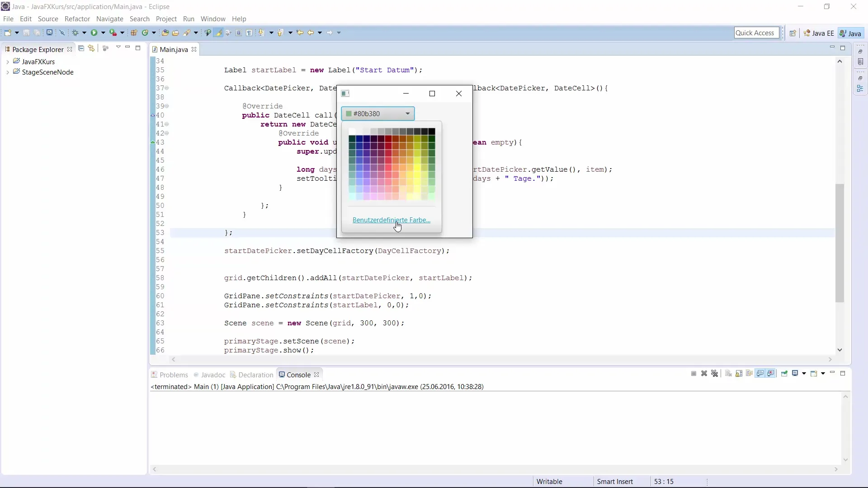Pick the black swatch in color palette
Viewport: 868px width, 488px height.
click(x=432, y=131)
